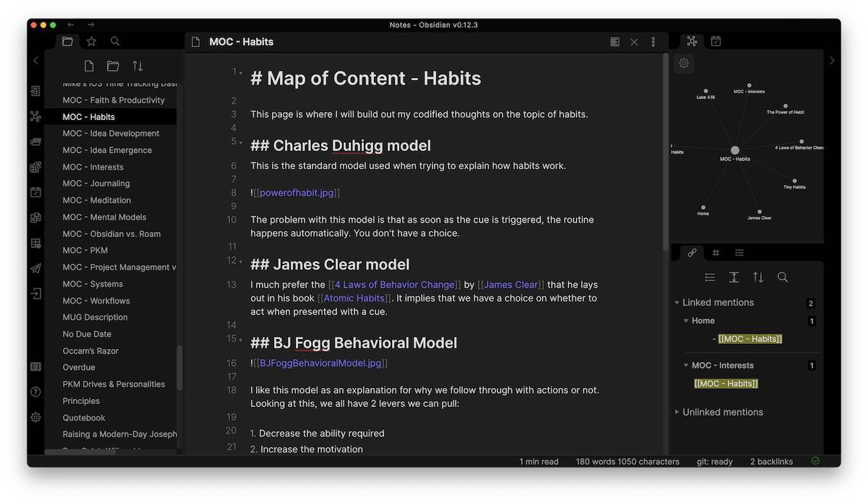Open the graph settings gear
Viewport: 868px width, 503px height.
pos(684,63)
